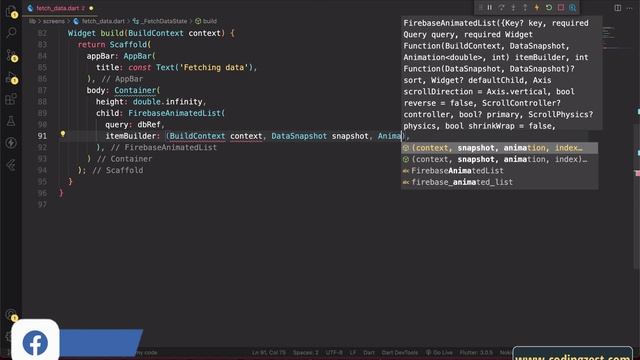Open the lightning bolt sidebar view
Image resolution: width=640 pixels, height=360 pixels.
pos(11,143)
